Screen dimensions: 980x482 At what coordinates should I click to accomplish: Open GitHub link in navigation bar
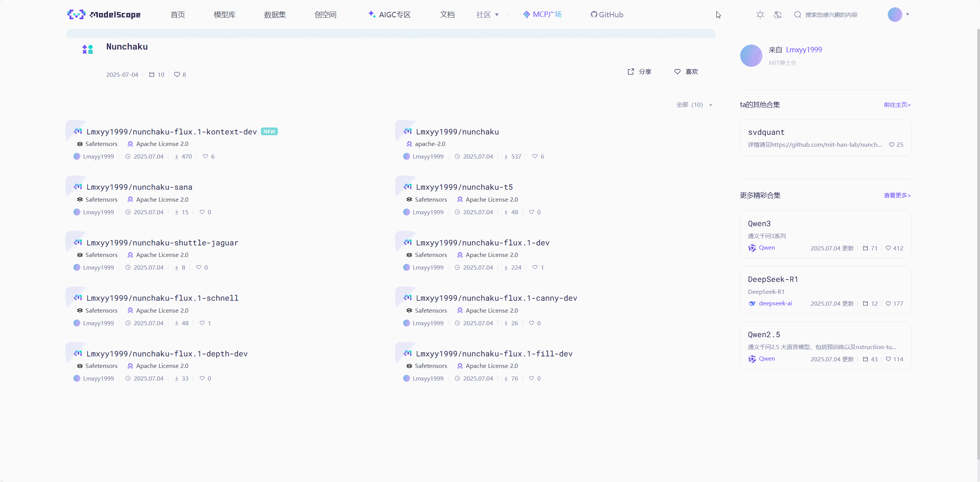tap(607, 15)
